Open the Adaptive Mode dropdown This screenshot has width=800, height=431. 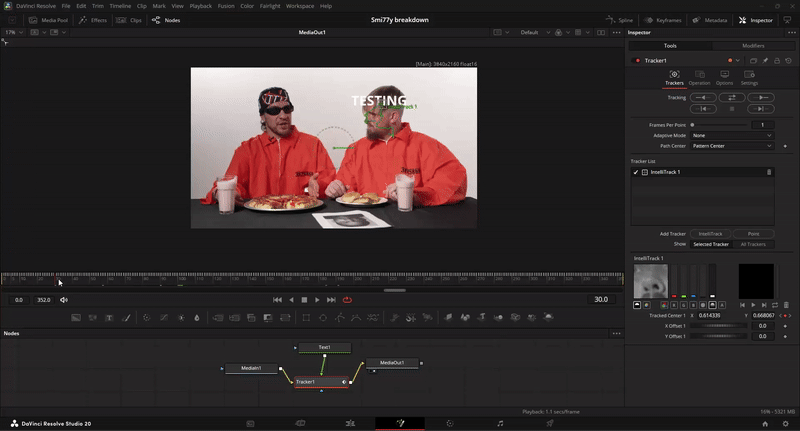pyautogui.click(x=732, y=135)
